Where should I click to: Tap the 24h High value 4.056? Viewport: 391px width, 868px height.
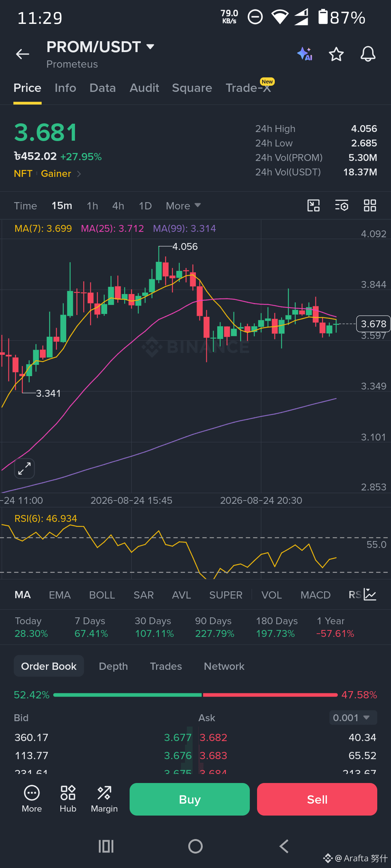coord(364,129)
